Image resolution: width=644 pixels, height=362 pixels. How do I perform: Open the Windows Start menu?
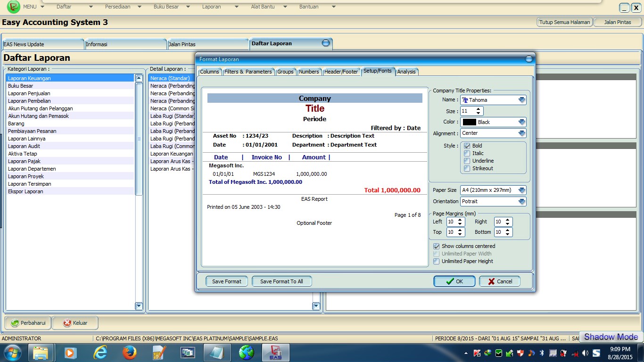12,353
